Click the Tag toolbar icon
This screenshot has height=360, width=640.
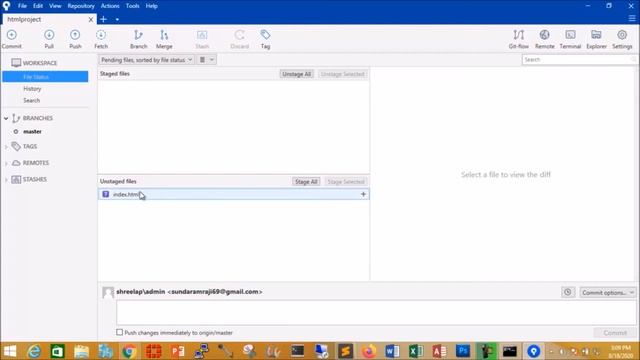coord(265,39)
